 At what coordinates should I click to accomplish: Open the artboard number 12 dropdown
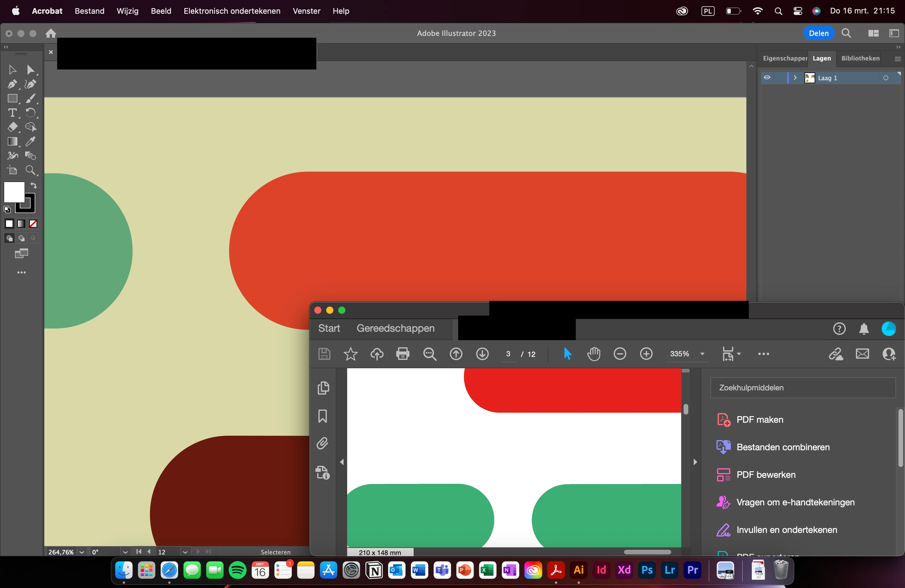coord(185,552)
